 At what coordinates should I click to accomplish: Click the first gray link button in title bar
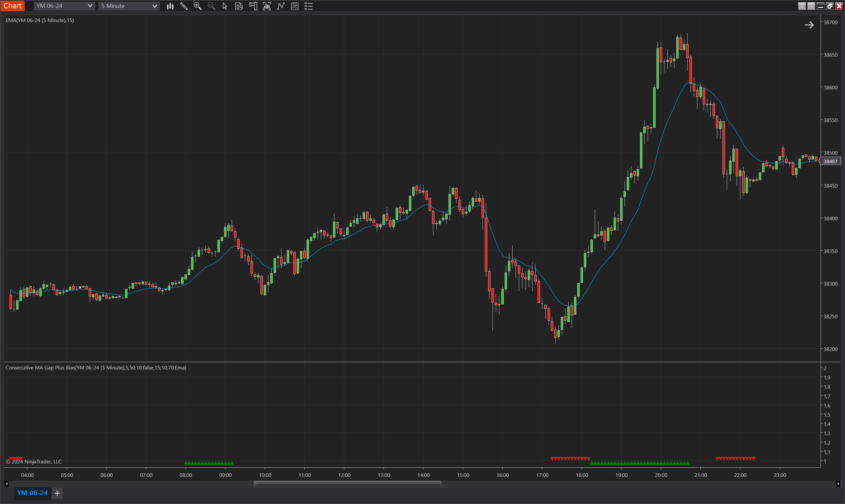click(x=802, y=6)
